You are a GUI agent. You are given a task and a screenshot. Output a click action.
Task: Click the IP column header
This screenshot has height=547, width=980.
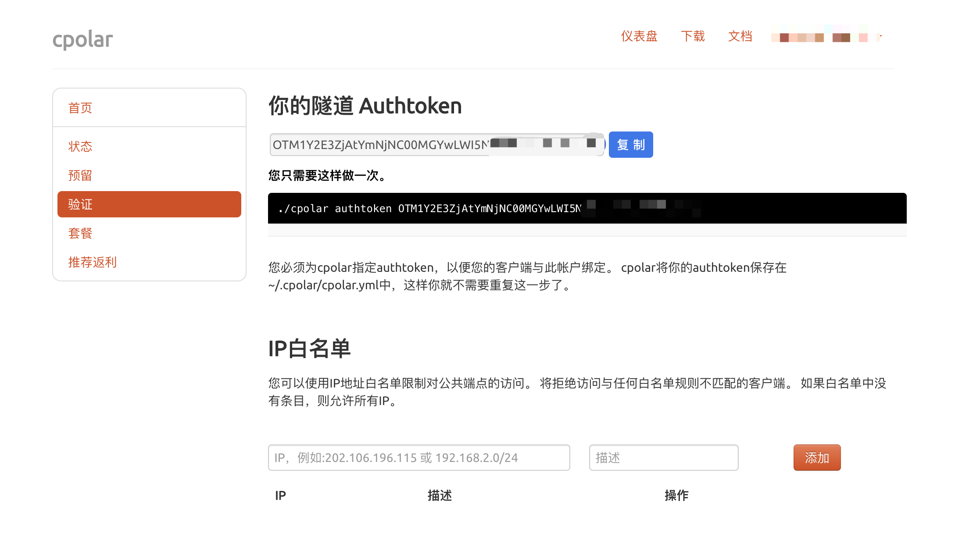pos(280,495)
